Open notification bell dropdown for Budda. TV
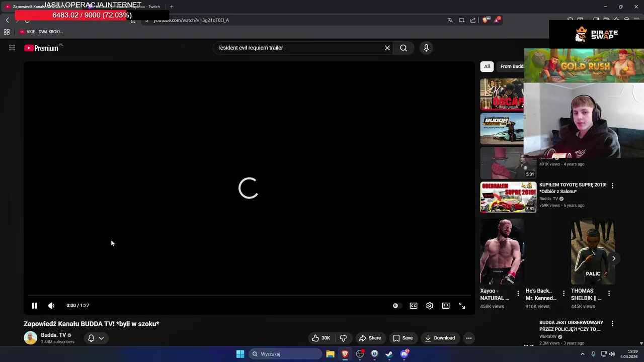The height and width of the screenshot is (362, 644). 96,338
